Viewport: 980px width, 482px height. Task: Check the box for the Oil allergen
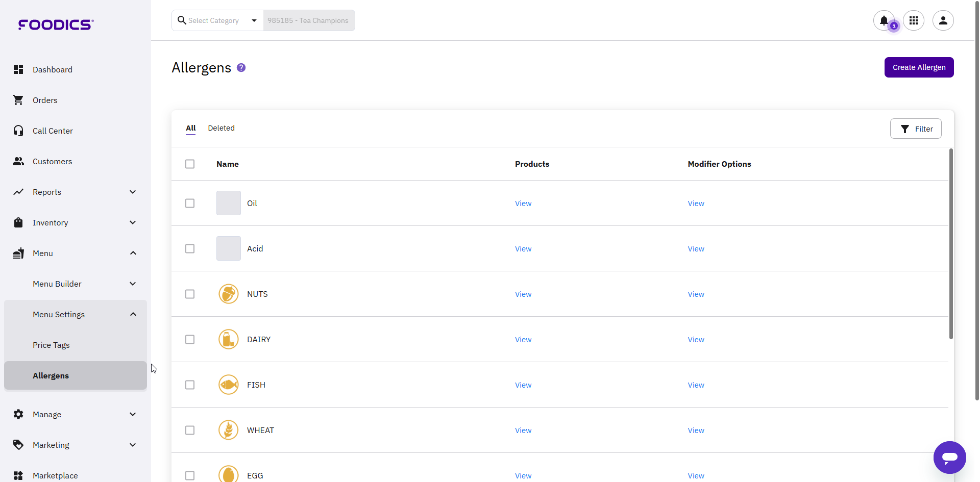coord(190,204)
